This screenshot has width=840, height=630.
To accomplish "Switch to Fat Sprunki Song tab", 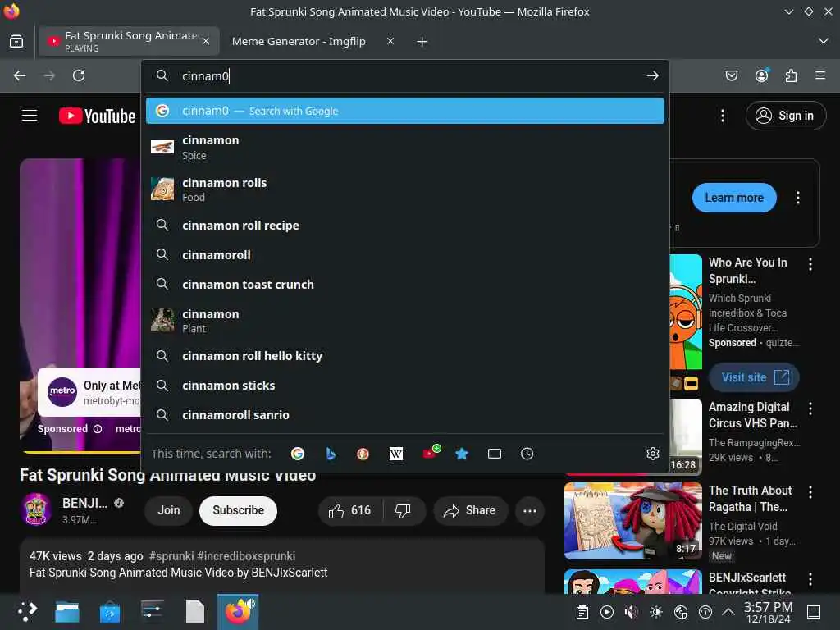I will click(x=129, y=41).
